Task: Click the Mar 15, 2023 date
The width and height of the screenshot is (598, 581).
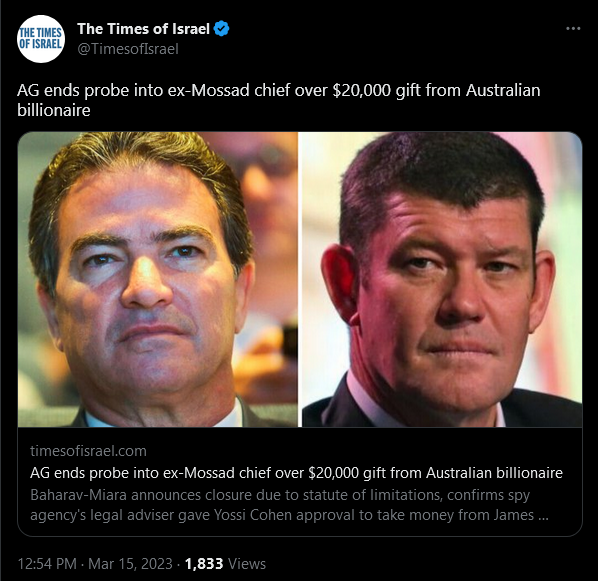Action: (x=130, y=564)
